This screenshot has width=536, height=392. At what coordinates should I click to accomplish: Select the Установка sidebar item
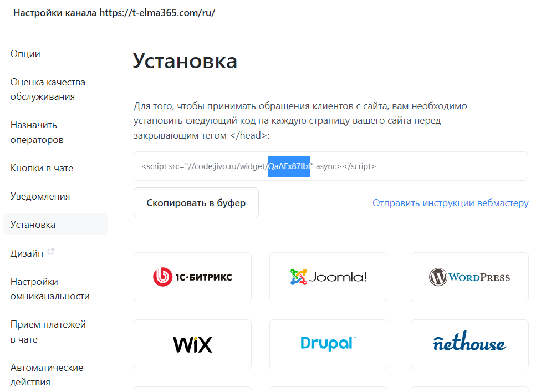(x=55, y=225)
